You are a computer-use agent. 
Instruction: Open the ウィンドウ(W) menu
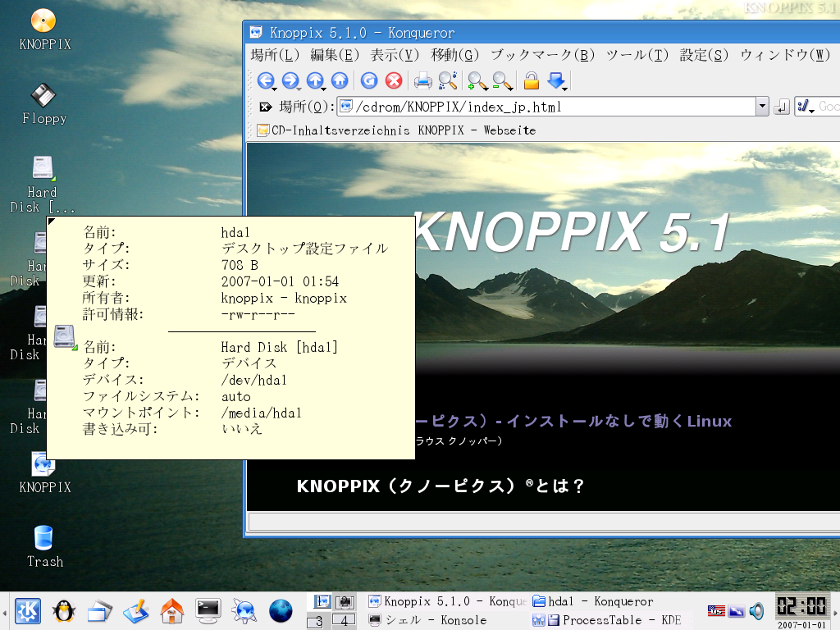pos(785,55)
